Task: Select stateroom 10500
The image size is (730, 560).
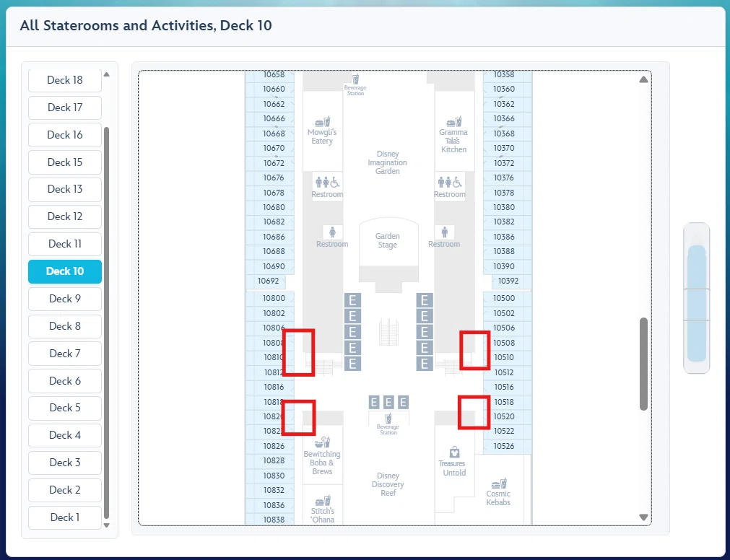Action: pyautogui.click(x=508, y=298)
